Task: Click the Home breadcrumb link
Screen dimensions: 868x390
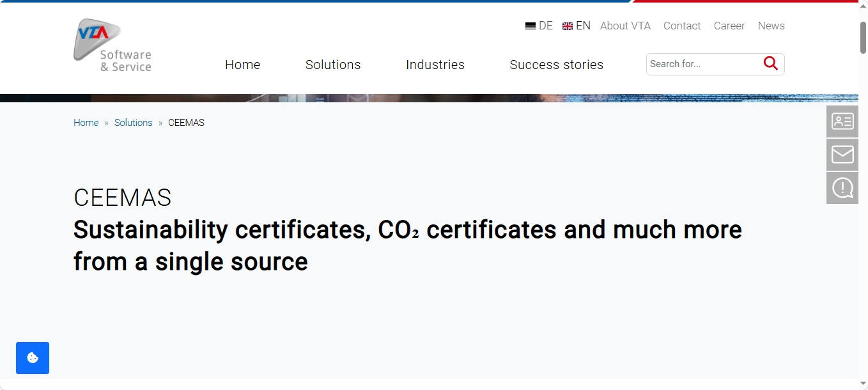Action: click(86, 123)
